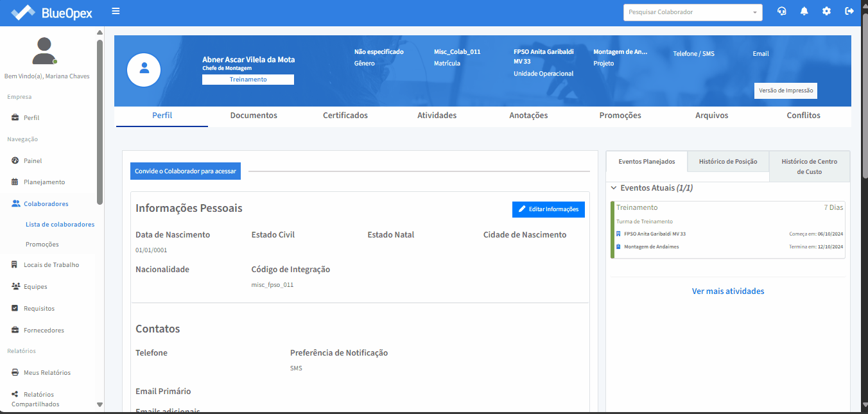Click the Pesquisar Colaborador search field
The width and height of the screenshot is (868, 414).
point(693,12)
